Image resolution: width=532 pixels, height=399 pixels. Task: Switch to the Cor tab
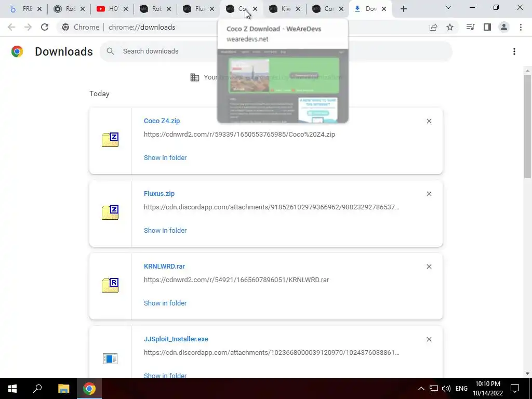325,9
